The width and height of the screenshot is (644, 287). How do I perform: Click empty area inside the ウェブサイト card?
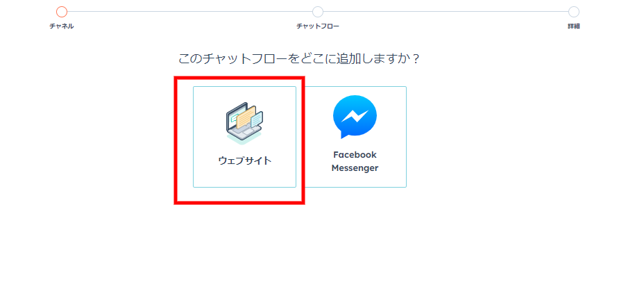click(245, 177)
